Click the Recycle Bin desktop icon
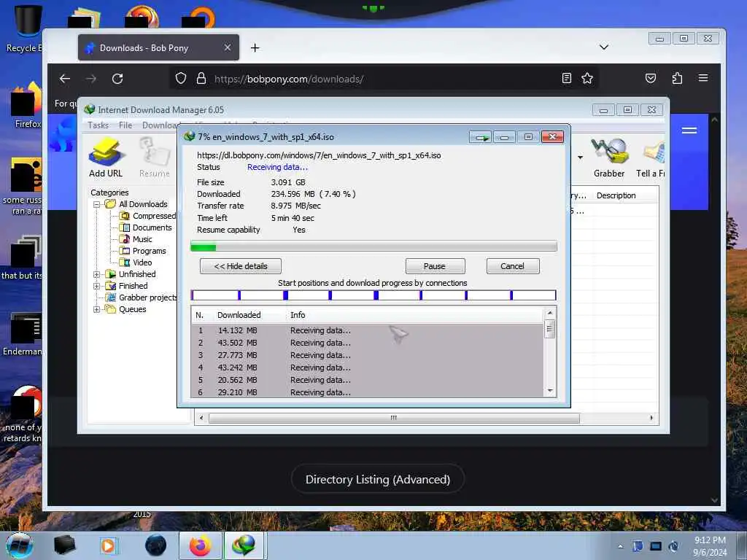The height and width of the screenshot is (560, 747). pyautogui.click(x=27, y=28)
